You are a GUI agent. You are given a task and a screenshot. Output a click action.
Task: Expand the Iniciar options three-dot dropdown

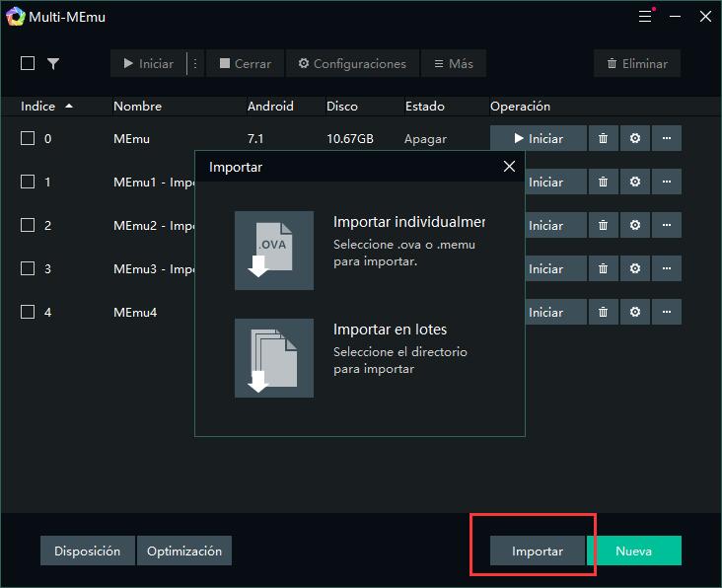(195, 63)
